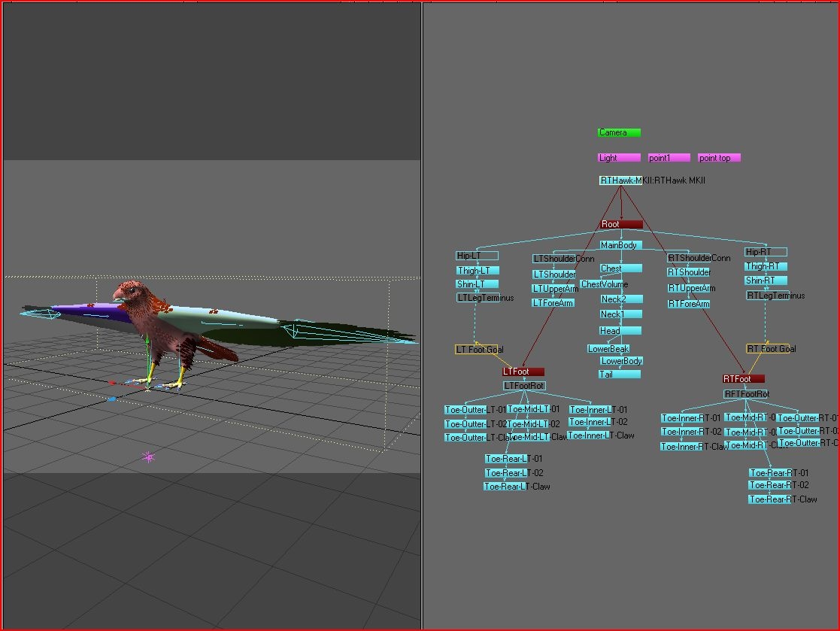Image resolution: width=840 pixels, height=631 pixels.
Task: Select the Camera node in the schematic view
Action: tap(617, 132)
